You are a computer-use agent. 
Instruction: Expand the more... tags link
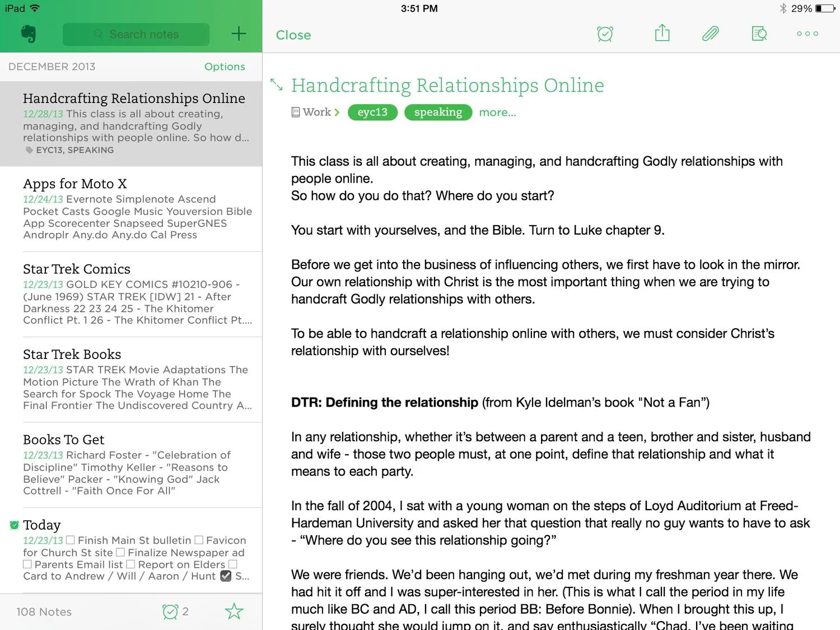tap(497, 113)
